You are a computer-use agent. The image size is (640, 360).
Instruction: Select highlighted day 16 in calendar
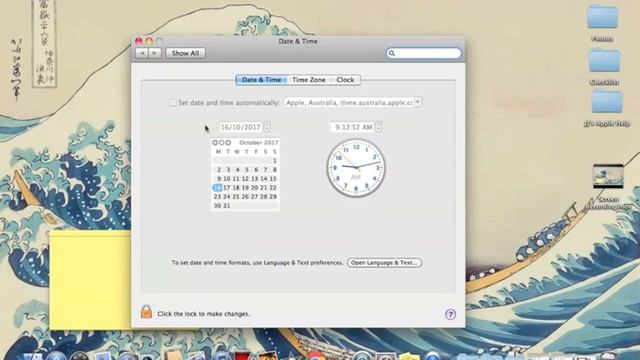click(x=218, y=188)
